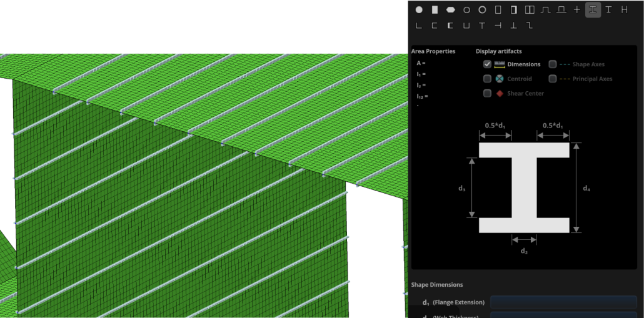Select the solid circle cross-section shape
The width and height of the screenshot is (644, 318).
pyautogui.click(x=419, y=10)
